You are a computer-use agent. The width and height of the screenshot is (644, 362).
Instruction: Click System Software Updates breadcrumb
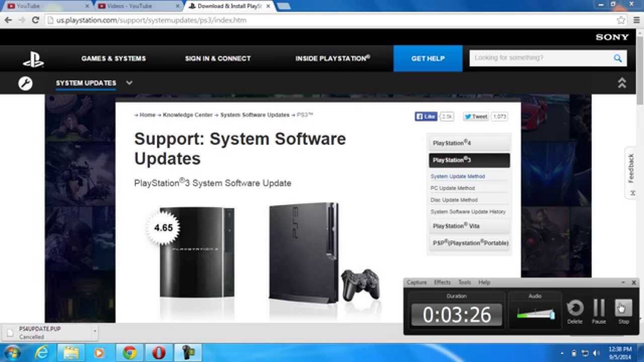(x=255, y=115)
